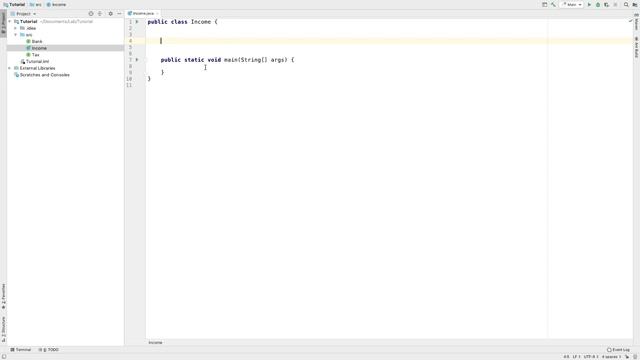Open Search Everywhere magnifier icon
This screenshot has width=640, height=360.
coord(626,4)
